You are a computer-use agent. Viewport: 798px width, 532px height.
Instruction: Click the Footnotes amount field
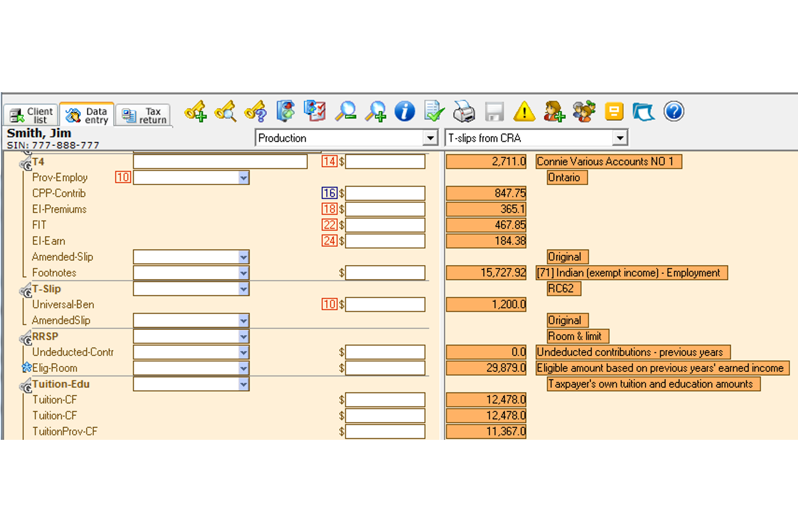pos(385,273)
